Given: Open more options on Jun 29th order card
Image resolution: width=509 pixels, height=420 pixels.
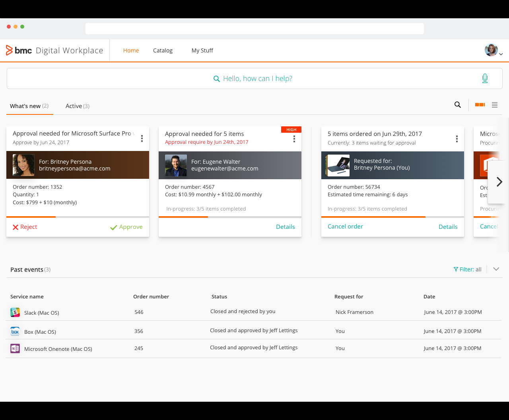Looking at the screenshot, I should [457, 138].
